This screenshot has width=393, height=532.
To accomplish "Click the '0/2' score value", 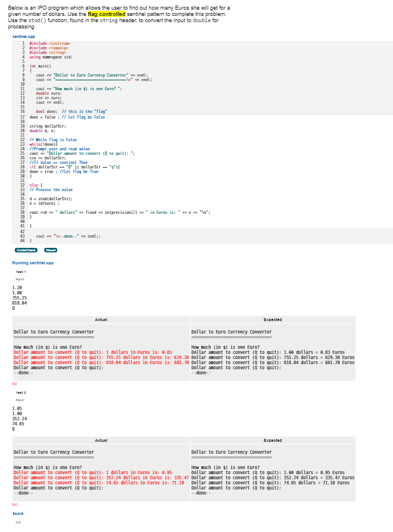I will coord(18,522).
